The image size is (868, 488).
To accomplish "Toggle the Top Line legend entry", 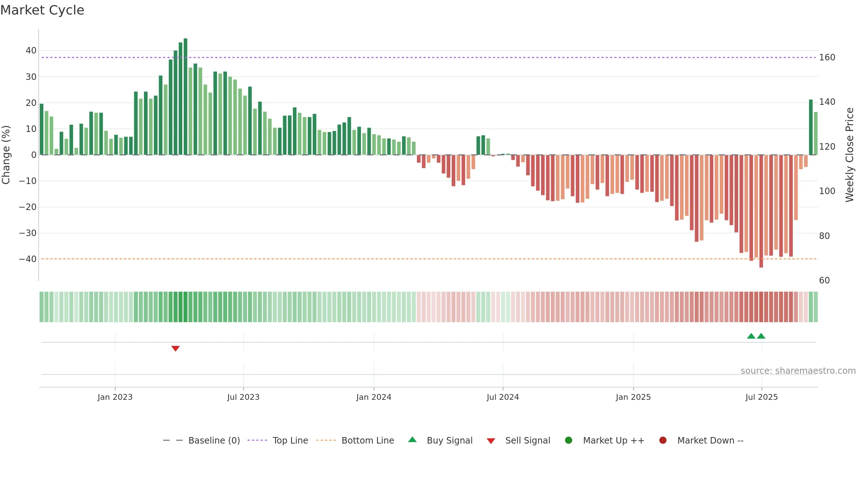I will (278, 440).
